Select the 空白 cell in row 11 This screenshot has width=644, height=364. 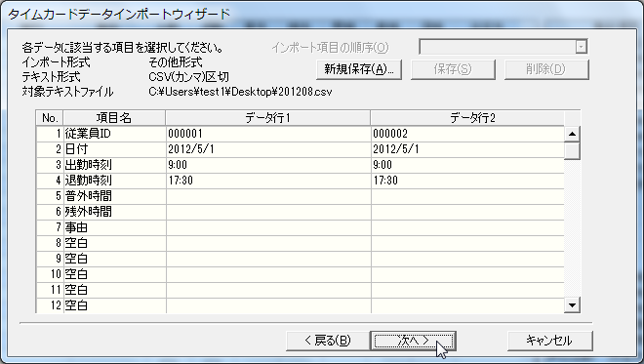pos(114,290)
